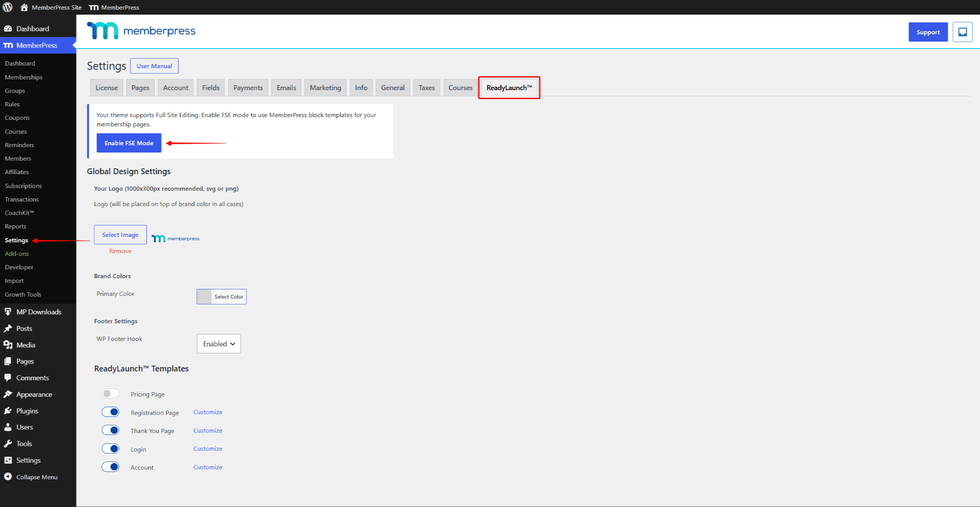Click the WordPress Settings sliders icon

pos(8,460)
